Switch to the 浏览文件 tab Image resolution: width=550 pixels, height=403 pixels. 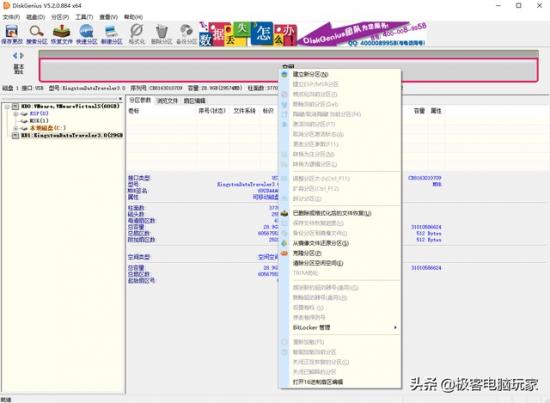coord(167,101)
